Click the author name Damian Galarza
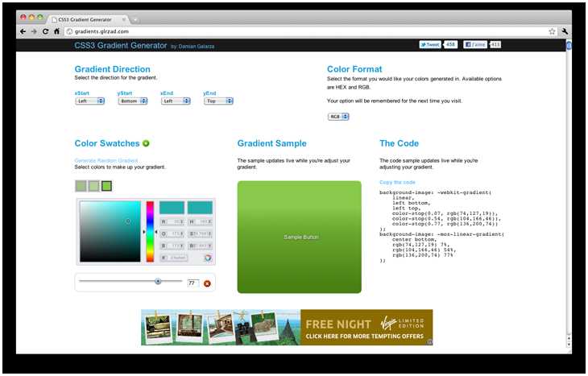Image resolution: width=588 pixels, height=376 pixels. pos(196,47)
